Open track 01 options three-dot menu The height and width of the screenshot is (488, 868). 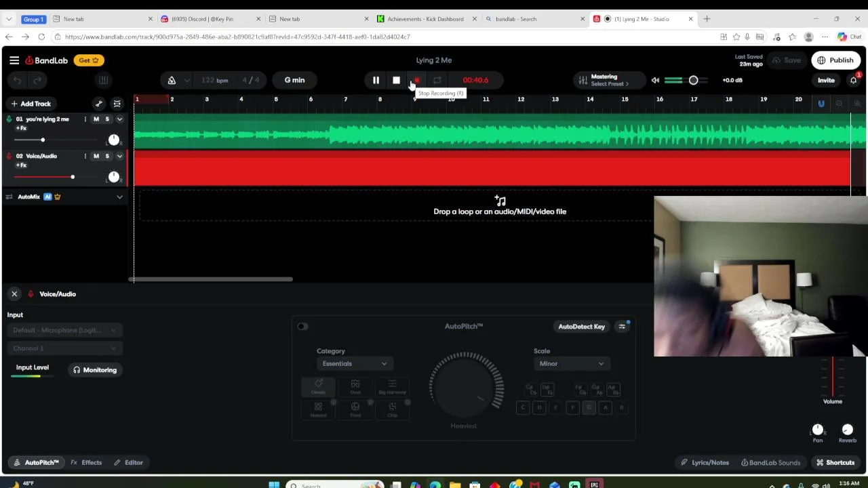coord(85,119)
